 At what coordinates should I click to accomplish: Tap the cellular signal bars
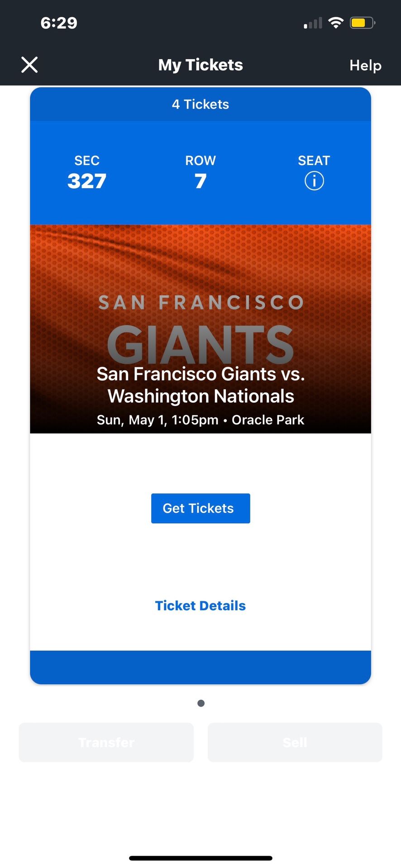point(313,23)
